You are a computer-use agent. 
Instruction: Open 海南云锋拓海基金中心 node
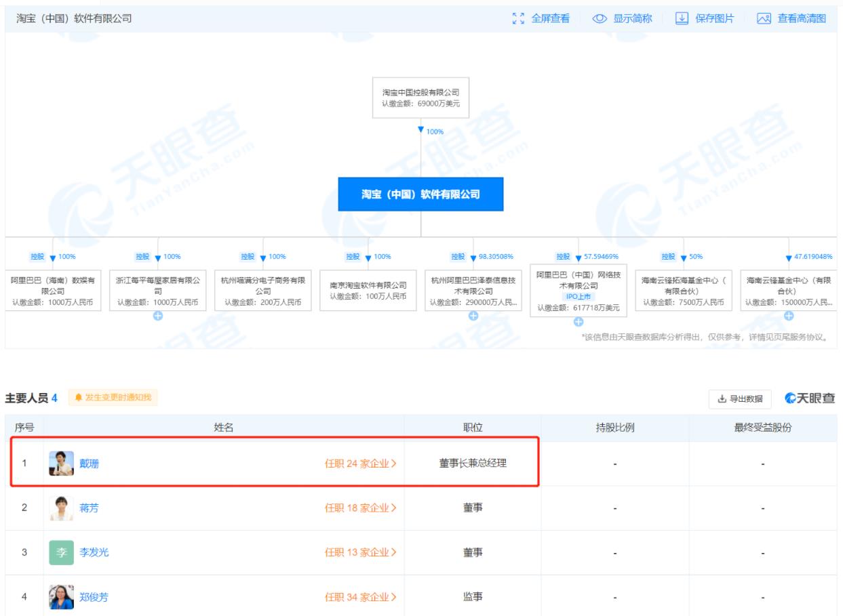pos(684,291)
